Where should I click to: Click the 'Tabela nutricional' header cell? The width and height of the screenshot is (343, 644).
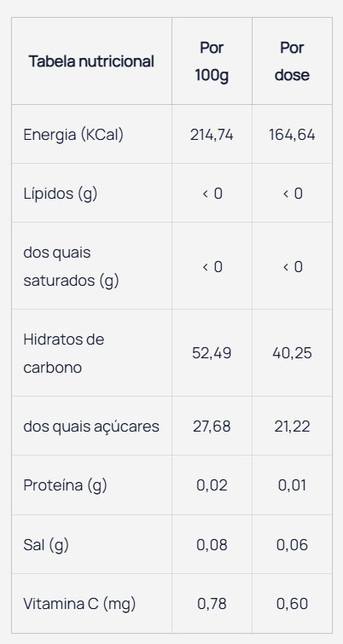point(91,61)
